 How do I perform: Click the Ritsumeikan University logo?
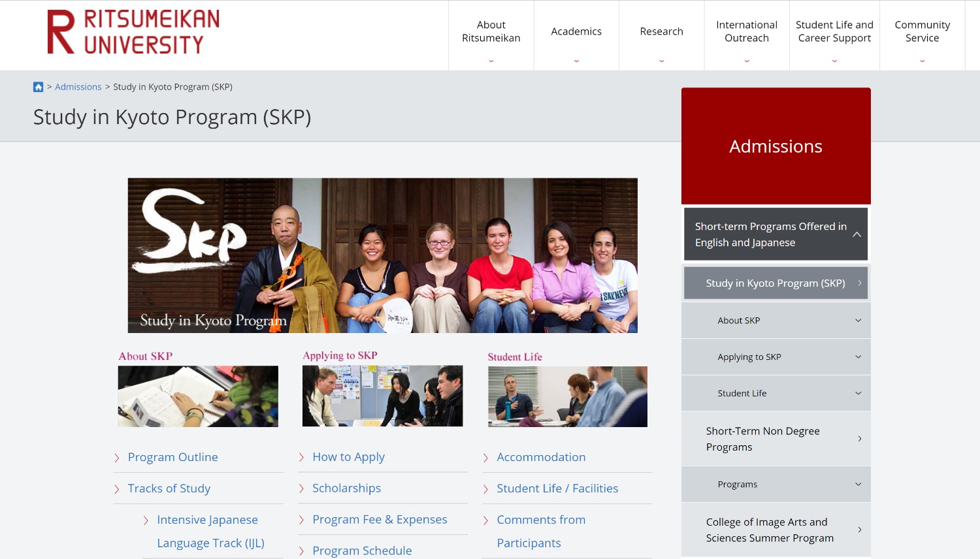pos(133,31)
